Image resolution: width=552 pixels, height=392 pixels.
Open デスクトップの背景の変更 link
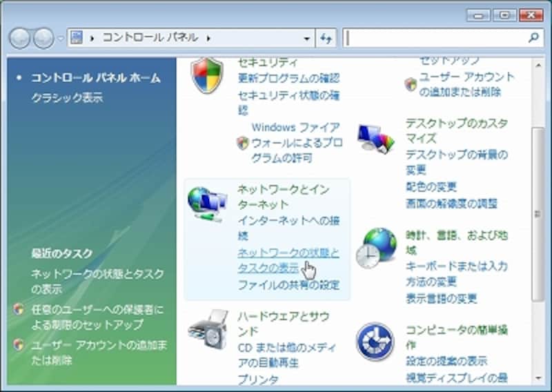457,162
